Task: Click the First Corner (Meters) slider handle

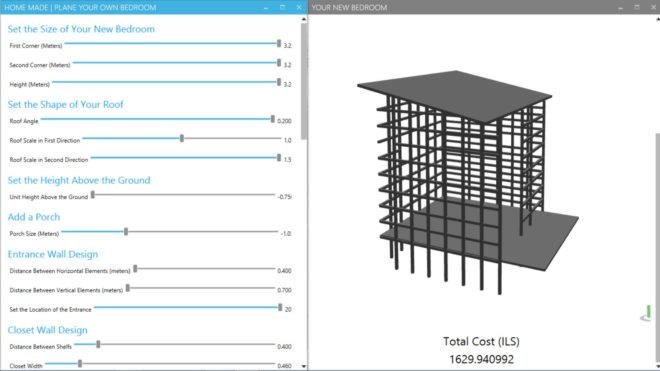Action: [279, 43]
